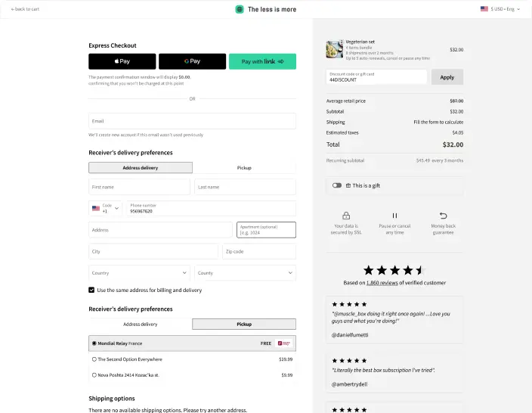The image size is (532, 413).
Task: Click the money back guarantee icon
Action: [x=444, y=216]
